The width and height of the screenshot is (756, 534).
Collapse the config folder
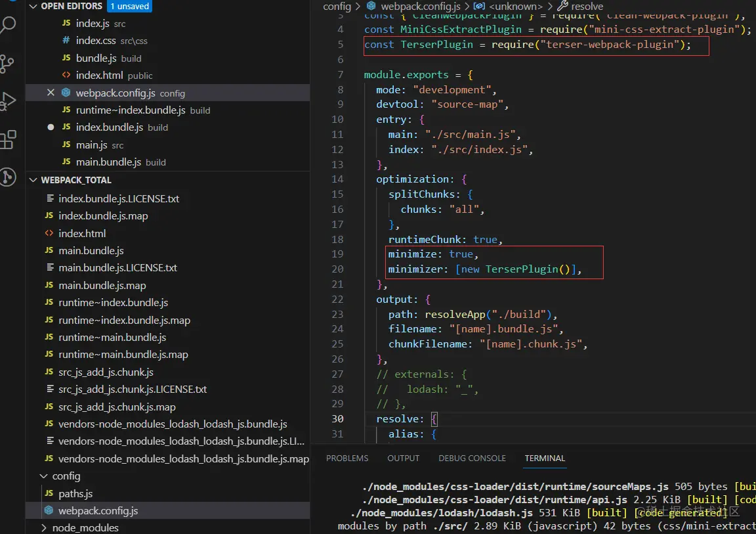tap(43, 476)
